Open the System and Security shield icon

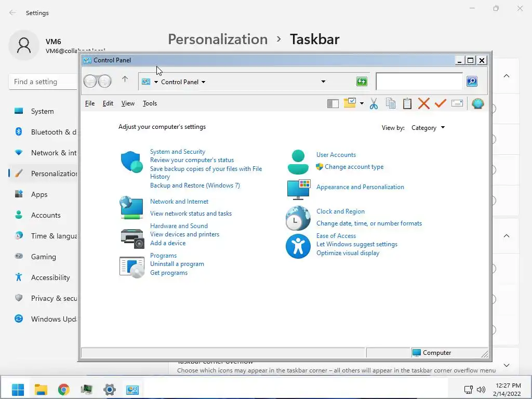131,162
